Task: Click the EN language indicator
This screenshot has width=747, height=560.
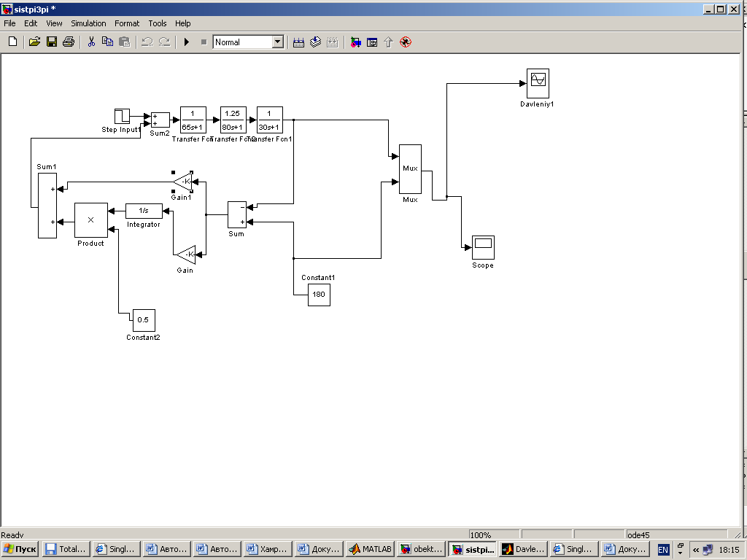Action: coord(662,550)
